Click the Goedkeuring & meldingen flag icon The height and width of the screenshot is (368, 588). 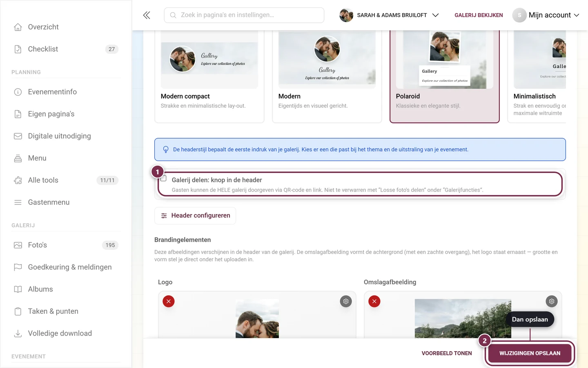(x=18, y=267)
